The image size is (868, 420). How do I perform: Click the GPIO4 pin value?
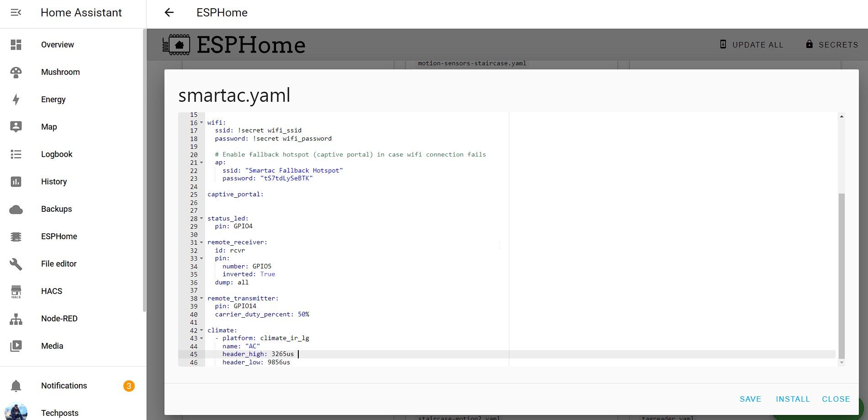[243, 226]
